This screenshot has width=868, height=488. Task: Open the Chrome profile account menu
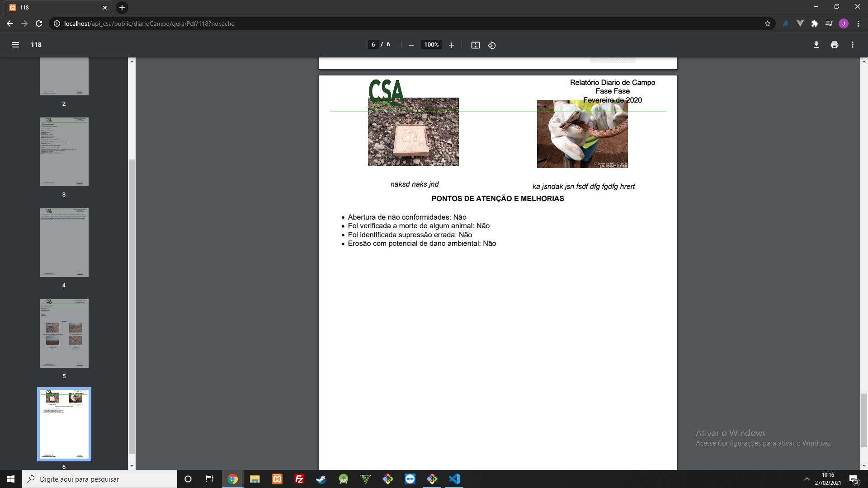pos(844,23)
